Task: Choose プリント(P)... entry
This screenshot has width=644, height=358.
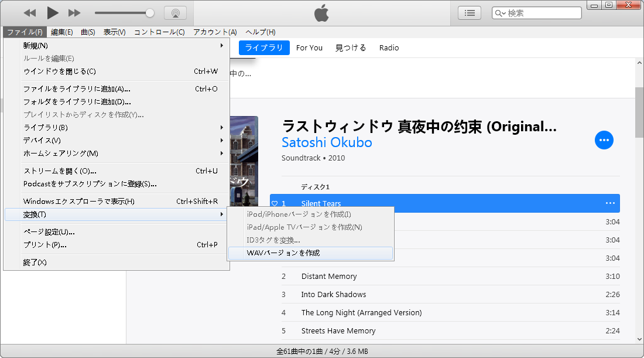Action: [117, 245]
